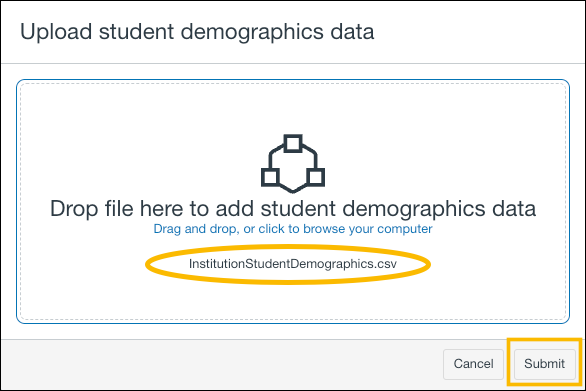Select the bottom-right square of the upload icon
586x391 pixels.
316,177
